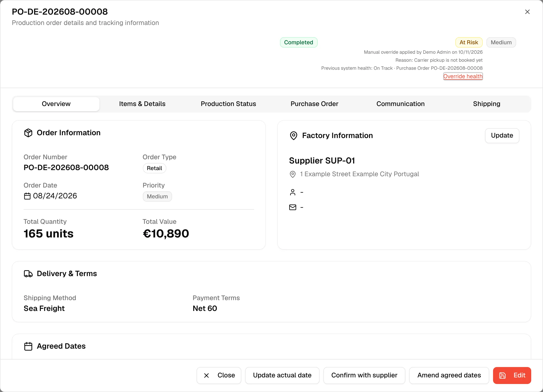Click the package icon beside Order Information
Viewport: 543px width, 392px height.
pyautogui.click(x=28, y=133)
